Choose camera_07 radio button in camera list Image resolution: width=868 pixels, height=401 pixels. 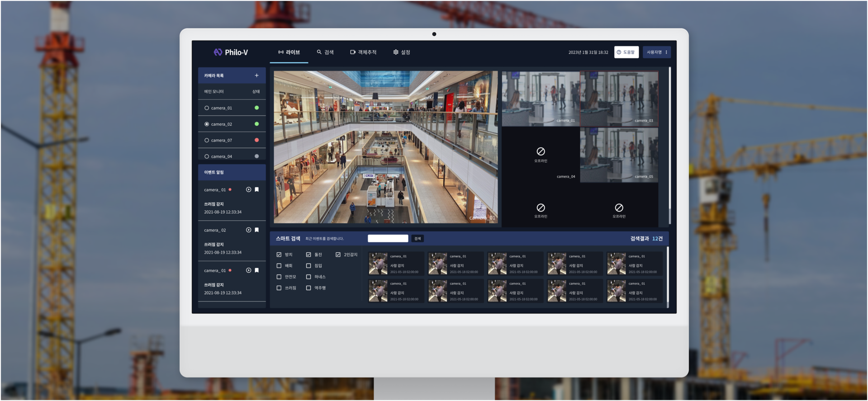click(207, 140)
